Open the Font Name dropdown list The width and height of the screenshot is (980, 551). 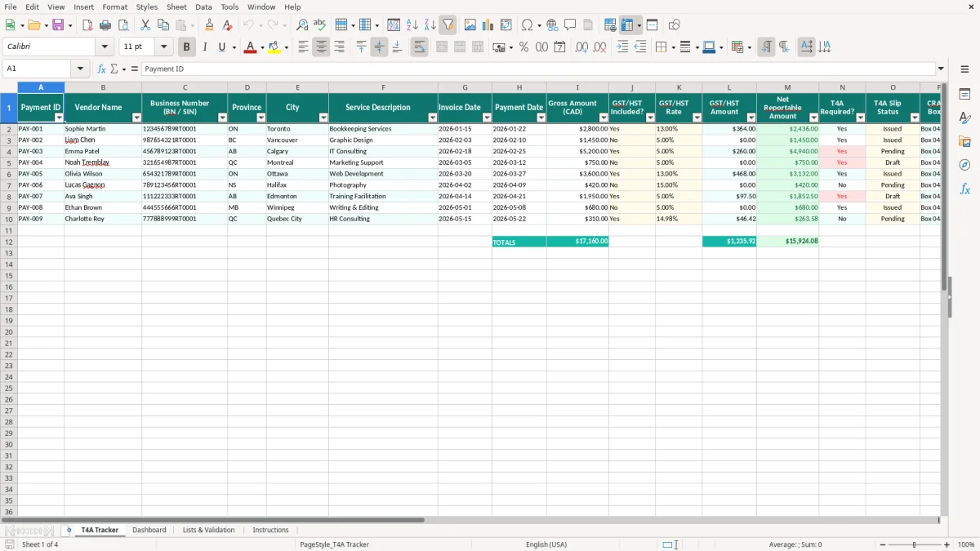click(105, 47)
